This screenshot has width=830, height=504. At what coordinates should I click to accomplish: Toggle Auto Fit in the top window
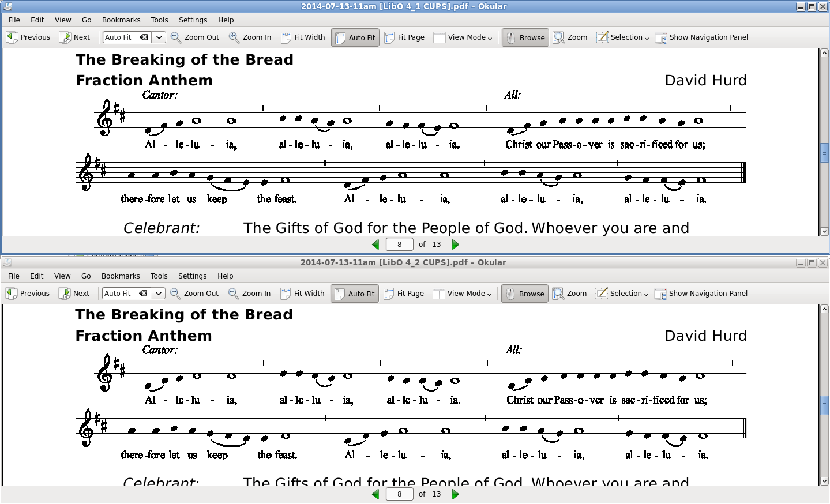tap(355, 37)
